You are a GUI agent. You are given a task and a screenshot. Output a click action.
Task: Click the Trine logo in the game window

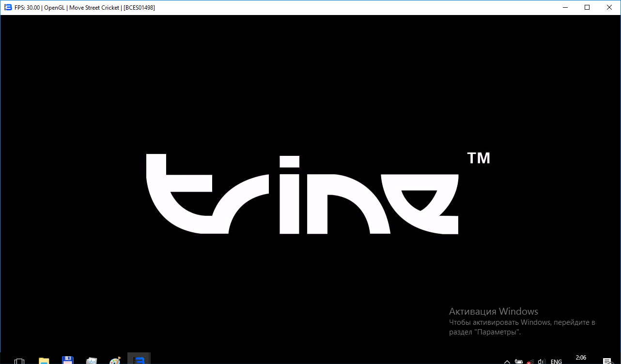click(302, 194)
